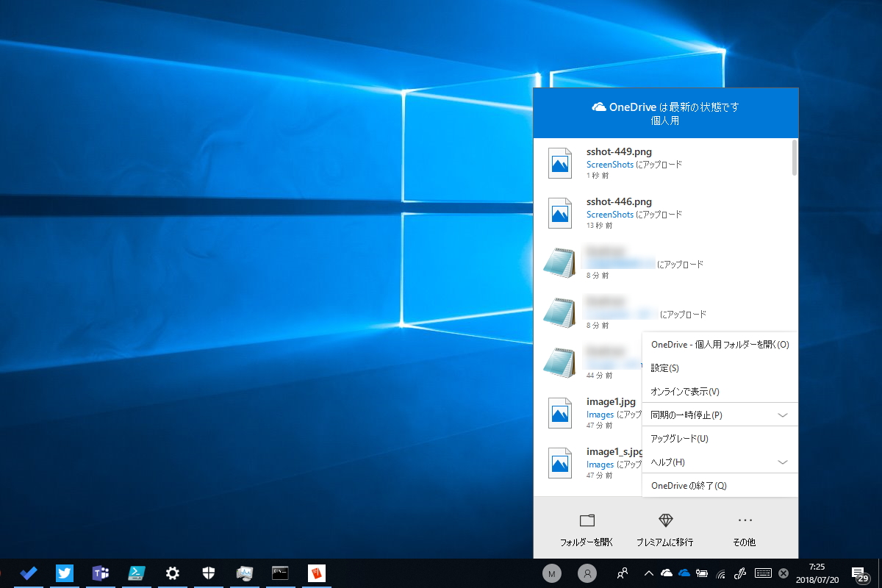Launch Microsoft Teams from the taskbar

point(100,573)
